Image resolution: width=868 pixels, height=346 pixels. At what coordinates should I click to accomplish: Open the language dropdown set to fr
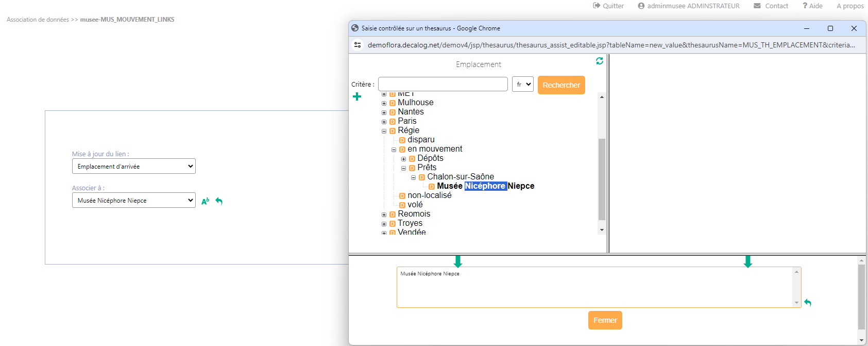click(x=522, y=84)
